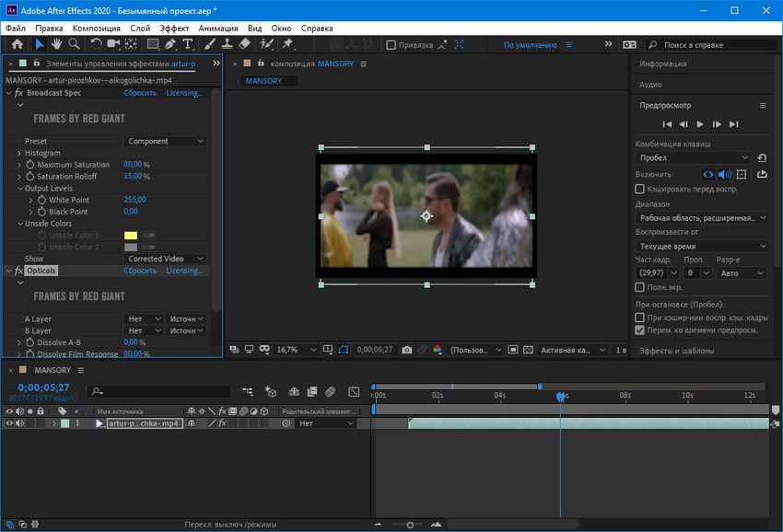This screenshot has width=783, height=532.
Task: Choose the Type text tool
Action: (x=188, y=44)
